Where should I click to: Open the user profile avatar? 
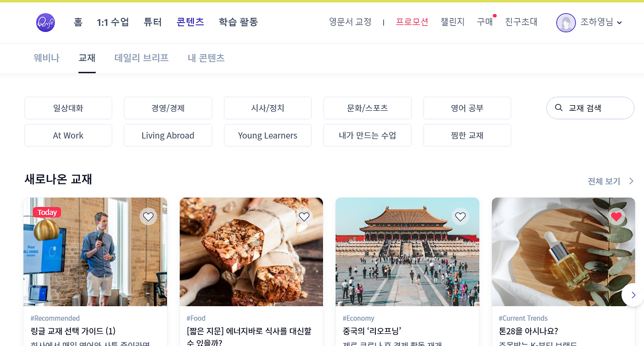[566, 23]
